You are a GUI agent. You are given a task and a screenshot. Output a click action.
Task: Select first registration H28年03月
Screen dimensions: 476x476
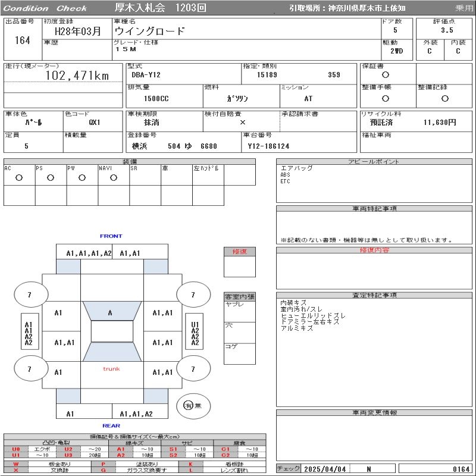(78, 31)
